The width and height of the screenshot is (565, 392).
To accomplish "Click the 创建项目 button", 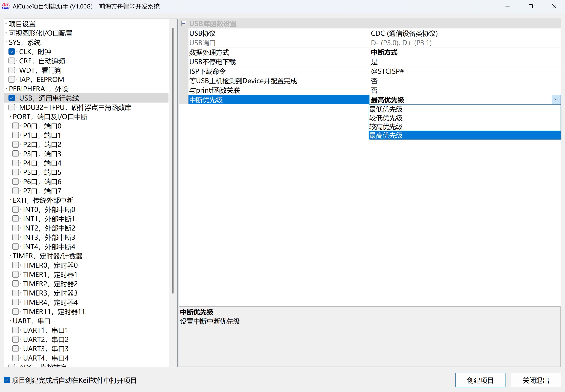I will 480,380.
